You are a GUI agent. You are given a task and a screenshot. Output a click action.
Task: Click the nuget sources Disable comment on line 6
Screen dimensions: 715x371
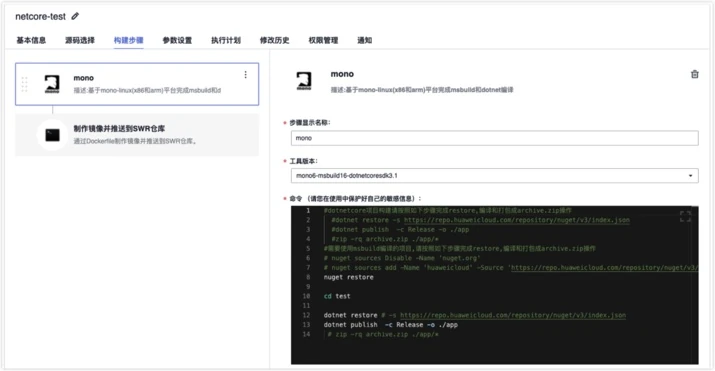(402, 258)
